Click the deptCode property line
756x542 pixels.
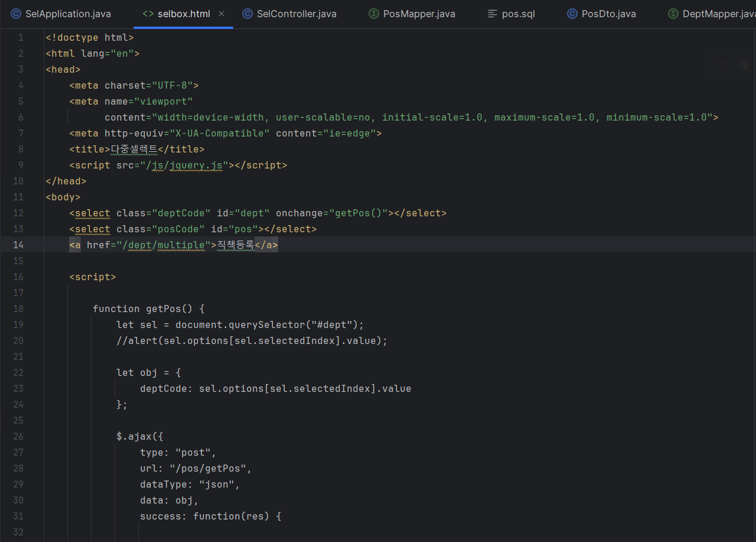click(276, 388)
